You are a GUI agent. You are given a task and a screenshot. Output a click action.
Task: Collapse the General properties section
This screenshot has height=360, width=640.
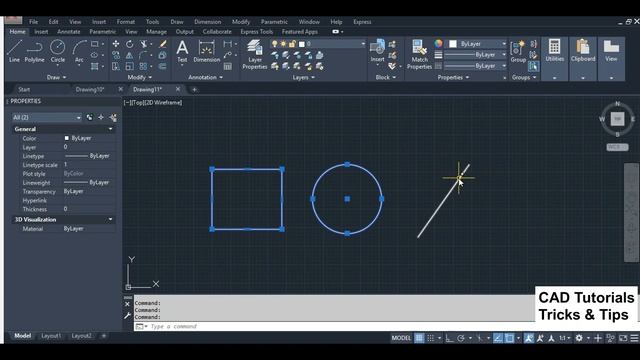coord(110,129)
